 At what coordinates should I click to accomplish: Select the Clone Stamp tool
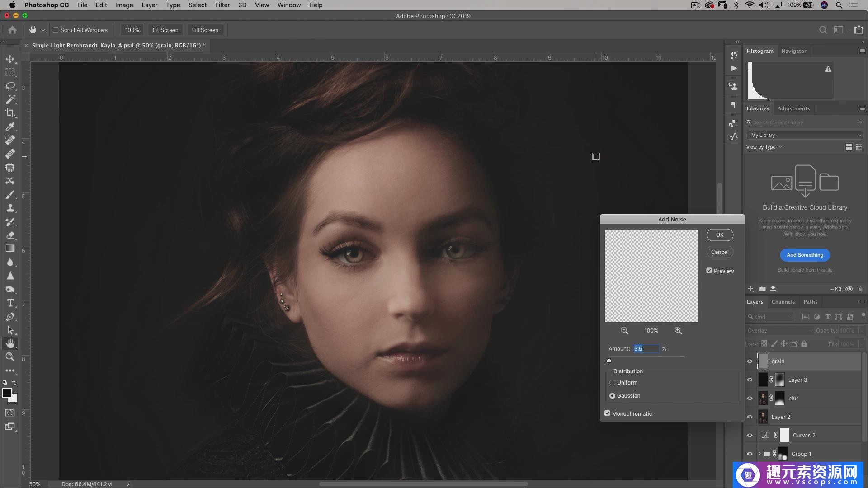click(10, 208)
